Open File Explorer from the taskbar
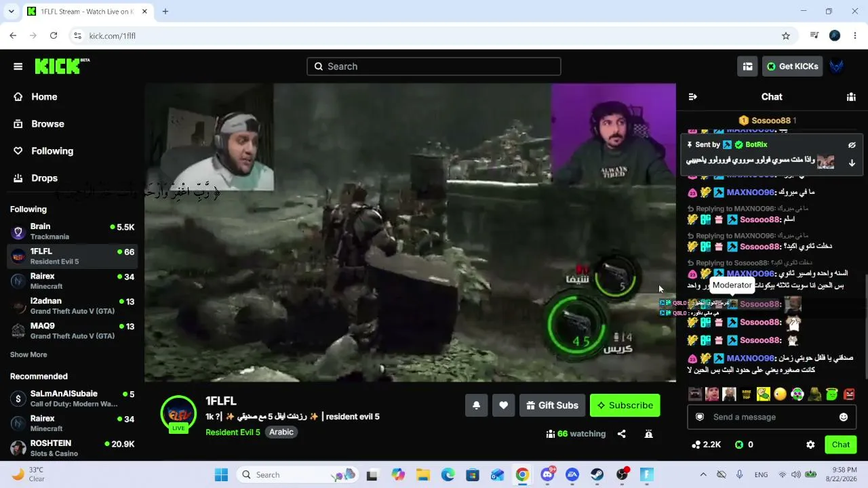 click(423, 475)
